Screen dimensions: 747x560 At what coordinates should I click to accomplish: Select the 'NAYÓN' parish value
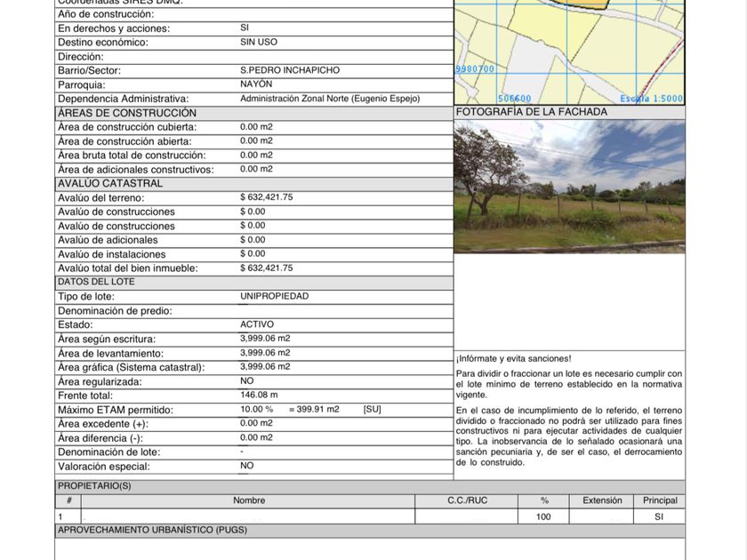[x=256, y=84]
